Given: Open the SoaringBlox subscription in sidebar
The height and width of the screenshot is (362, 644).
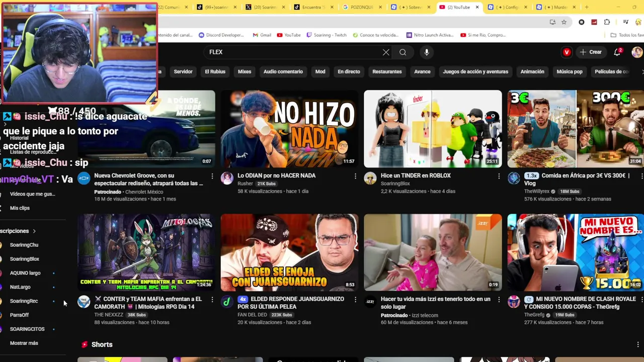Looking at the screenshot, I should [x=24, y=259].
